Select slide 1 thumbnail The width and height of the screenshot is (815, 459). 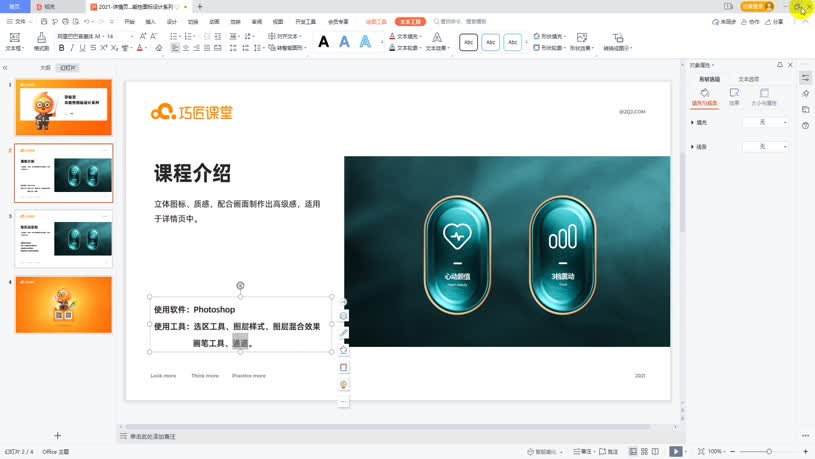pyautogui.click(x=63, y=107)
